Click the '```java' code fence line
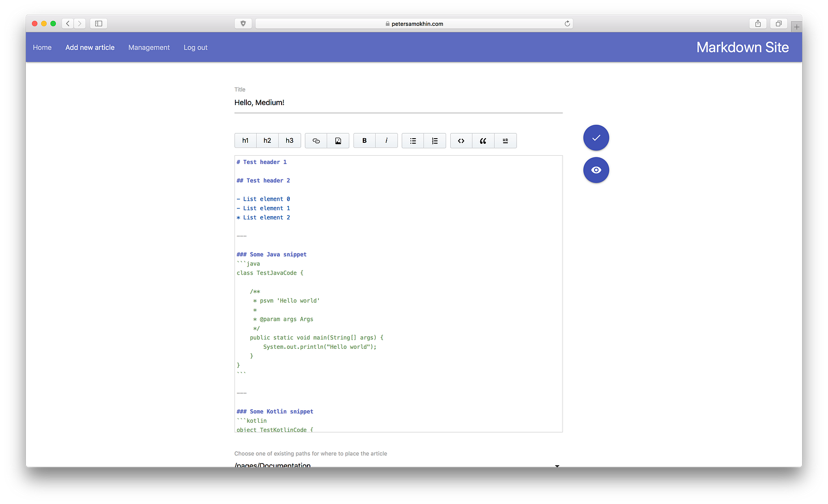Screen dimensions: 828x504 click(248, 264)
